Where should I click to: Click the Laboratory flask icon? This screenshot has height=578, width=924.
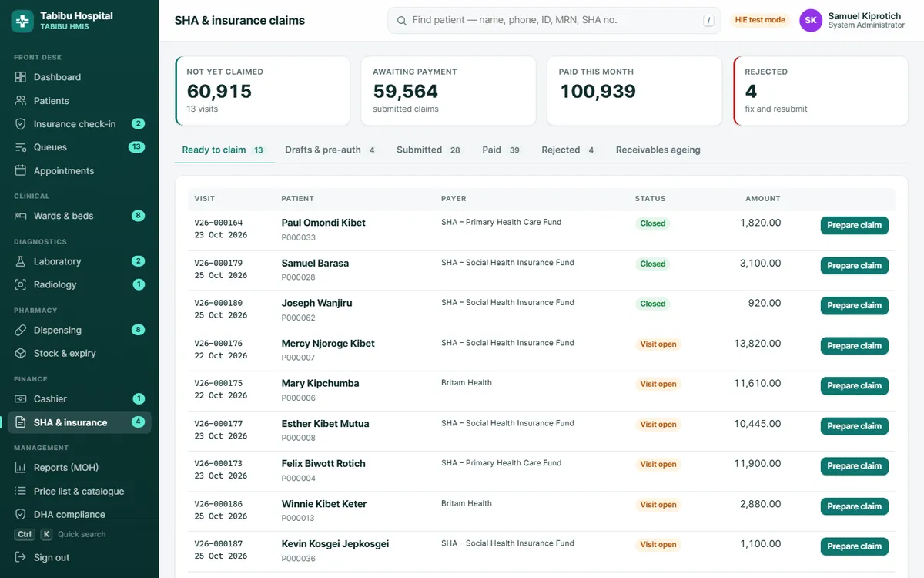point(21,261)
